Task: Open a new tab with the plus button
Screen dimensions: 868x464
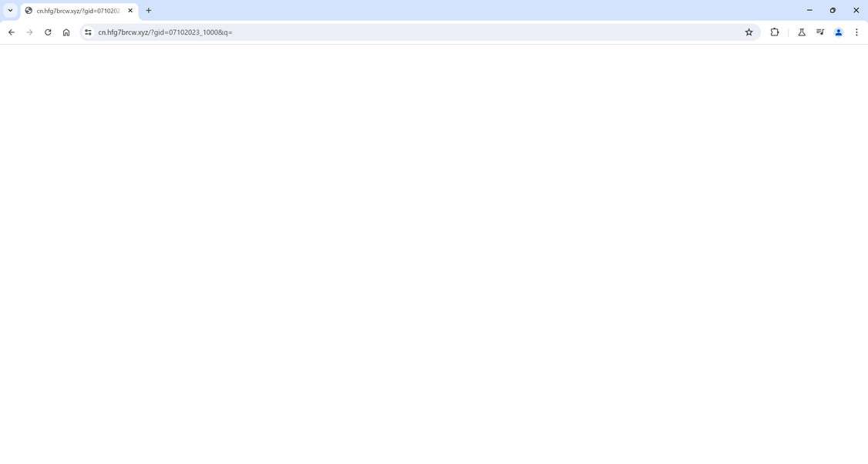Action: click(148, 10)
